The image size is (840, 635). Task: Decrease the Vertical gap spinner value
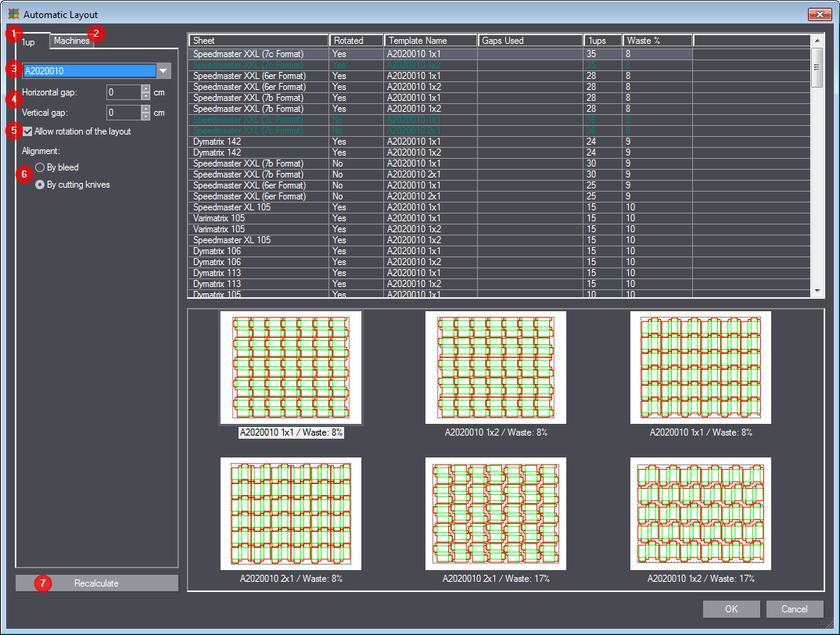(x=145, y=117)
